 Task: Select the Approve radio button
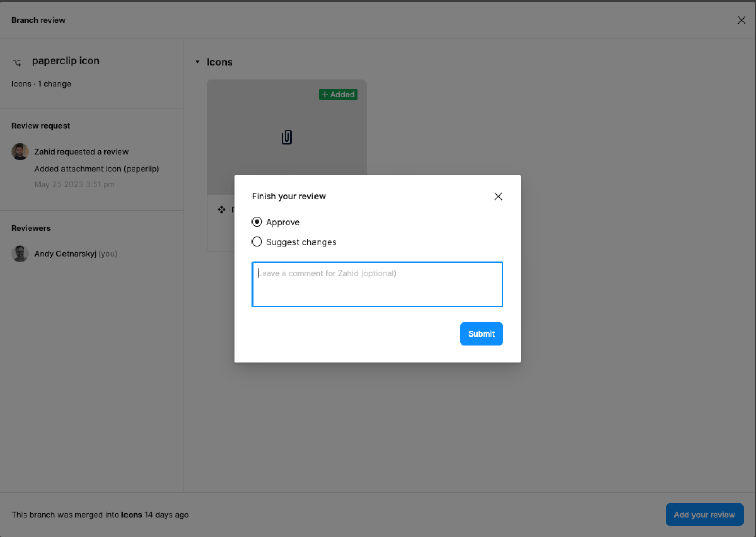257,222
